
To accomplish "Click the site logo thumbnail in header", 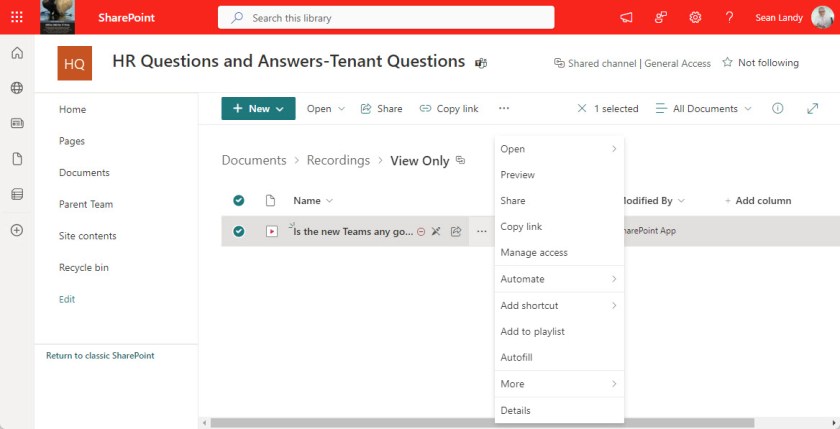I will [57, 17].
